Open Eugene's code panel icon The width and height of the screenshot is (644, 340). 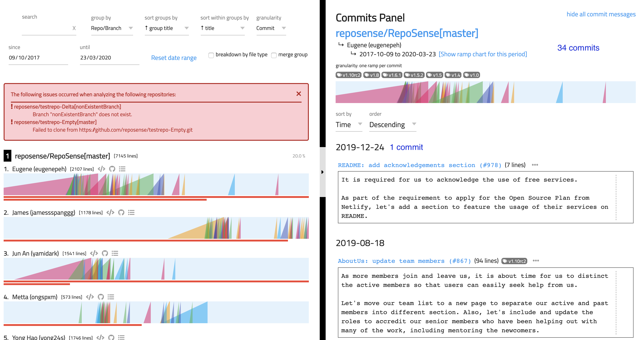(101, 169)
